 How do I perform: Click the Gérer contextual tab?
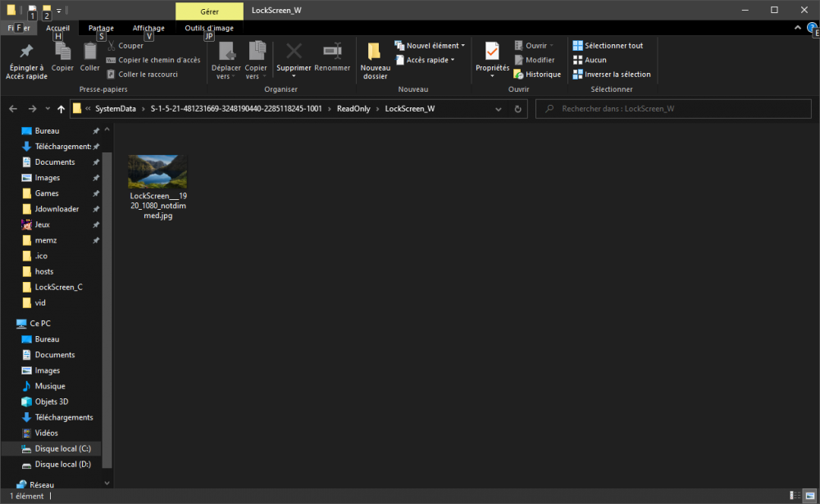pos(209,11)
